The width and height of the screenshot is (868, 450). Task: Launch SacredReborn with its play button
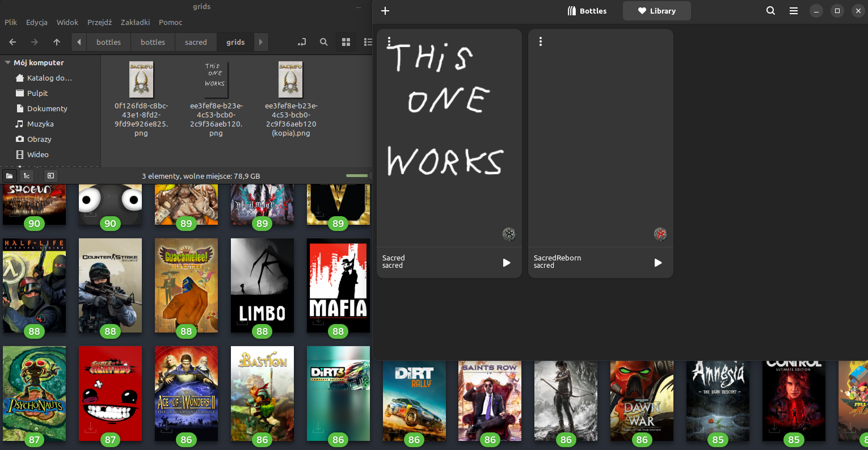coord(658,263)
